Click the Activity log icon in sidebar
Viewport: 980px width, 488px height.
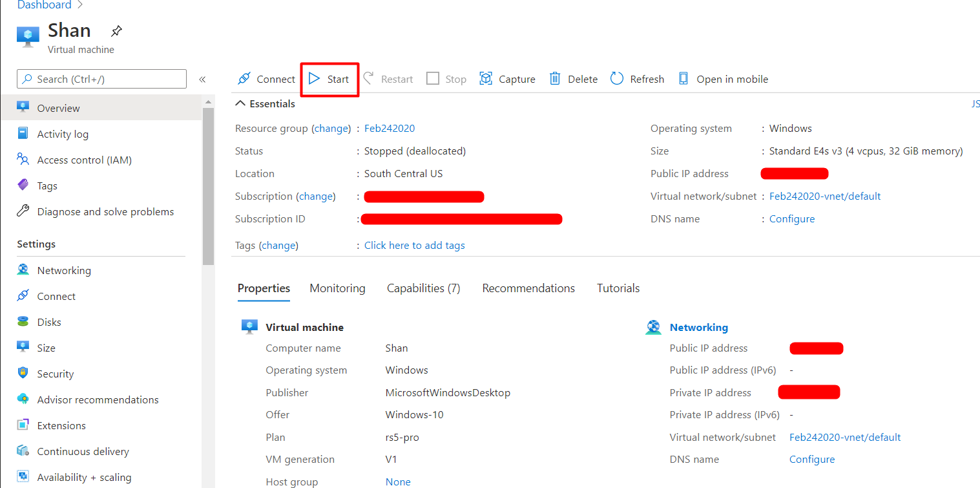[x=23, y=133]
